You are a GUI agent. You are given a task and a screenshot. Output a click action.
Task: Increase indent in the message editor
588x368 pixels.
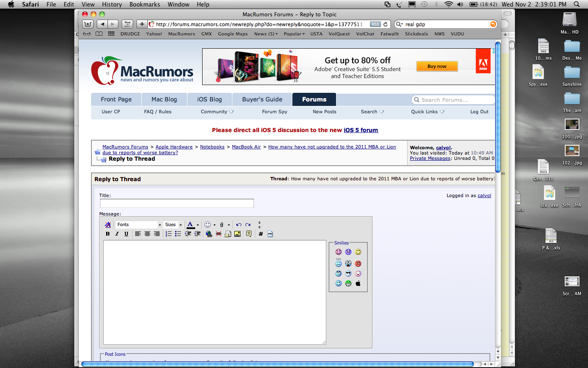[x=197, y=234]
